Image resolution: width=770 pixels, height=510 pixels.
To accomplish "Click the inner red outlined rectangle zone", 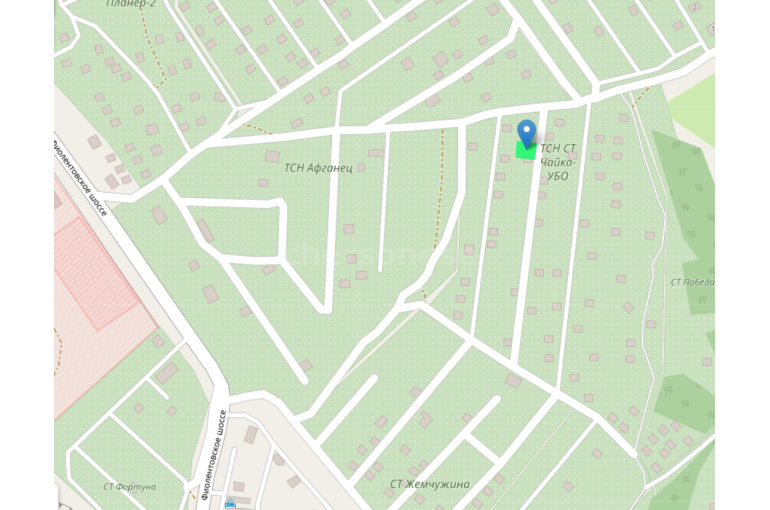I will 96,273.
